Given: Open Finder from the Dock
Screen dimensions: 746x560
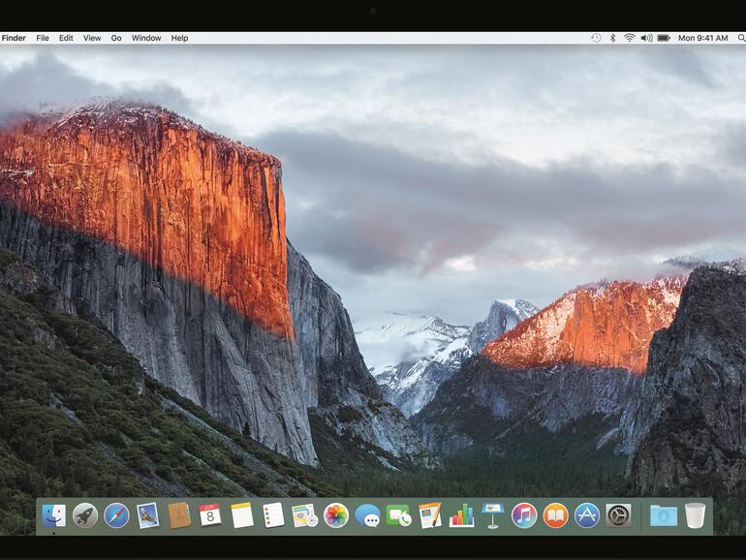Looking at the screenshot, I should tap(53, 515).
